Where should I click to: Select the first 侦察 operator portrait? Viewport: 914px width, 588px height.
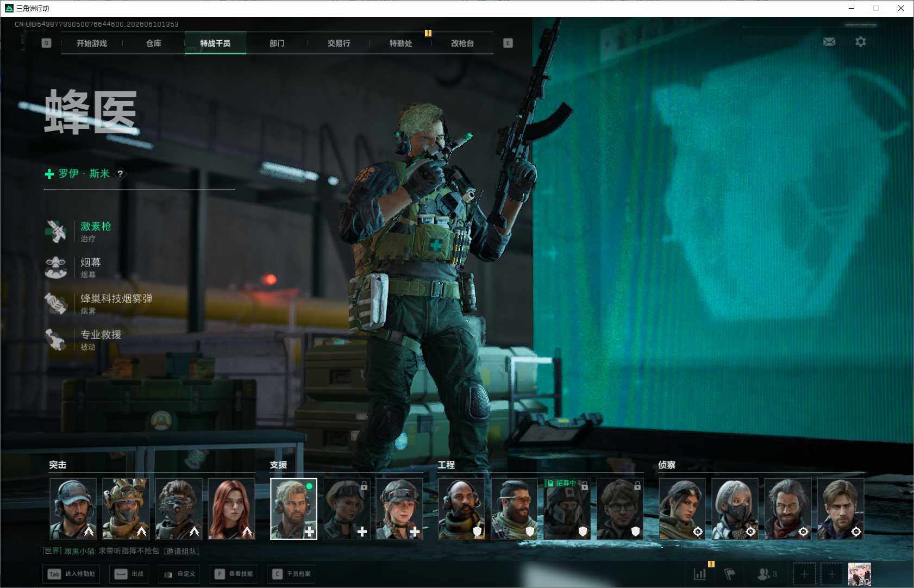pyautogui.click(x=682, y=509)
